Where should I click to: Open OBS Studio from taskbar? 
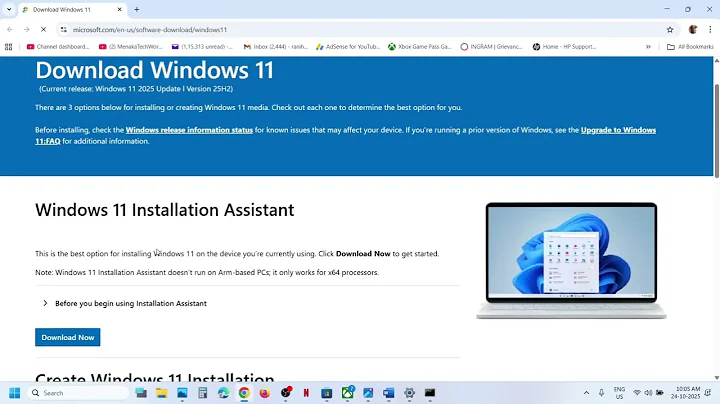(x=286, y=393)
